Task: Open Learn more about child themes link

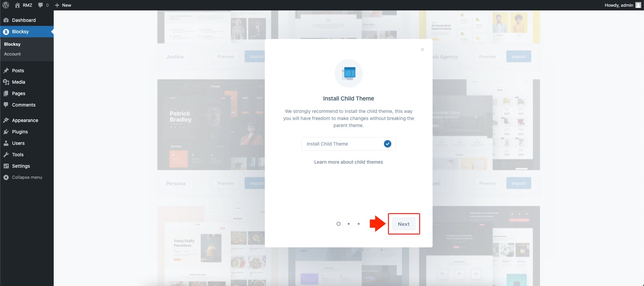Action: (348, 162)
